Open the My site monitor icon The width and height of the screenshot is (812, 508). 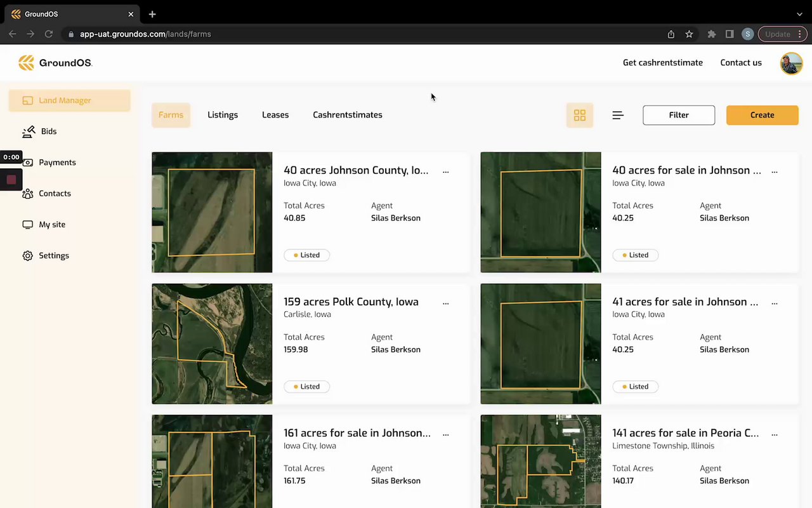28,225
